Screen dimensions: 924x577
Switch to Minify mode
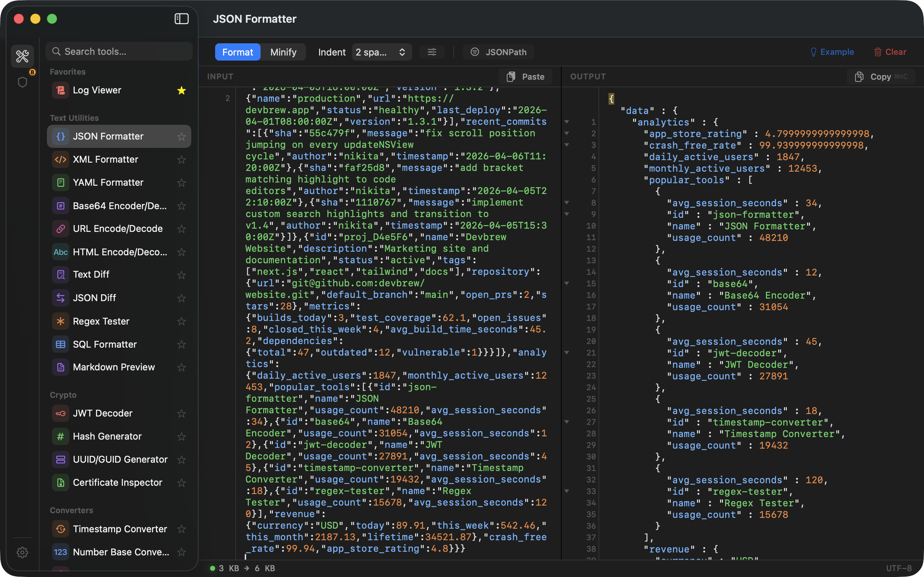283,52
